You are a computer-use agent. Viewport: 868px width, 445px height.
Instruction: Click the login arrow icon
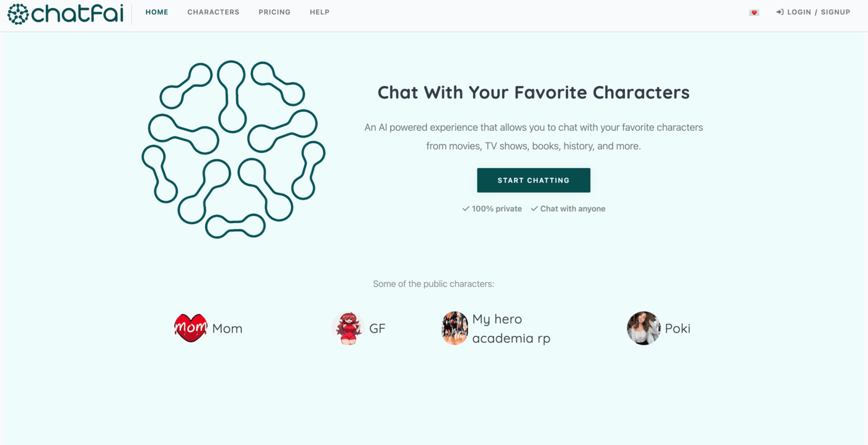(x=780, y=12)
